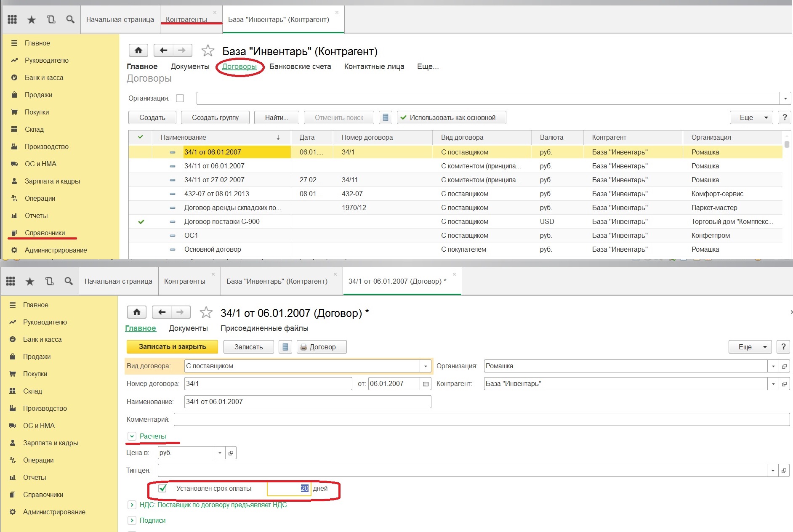
Task: Open the Еще dropdown in the contract form
Action: point(750,347)
